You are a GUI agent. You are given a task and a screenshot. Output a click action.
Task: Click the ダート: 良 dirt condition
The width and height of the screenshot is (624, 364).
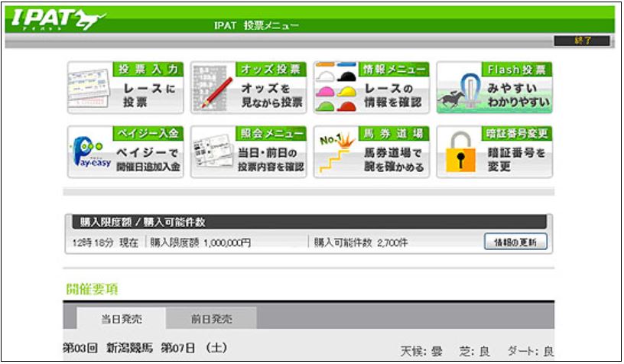coord(530,351)
